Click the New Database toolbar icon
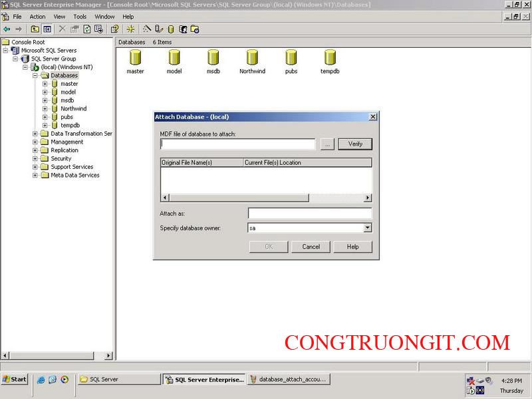 click(x=171, y=29)
